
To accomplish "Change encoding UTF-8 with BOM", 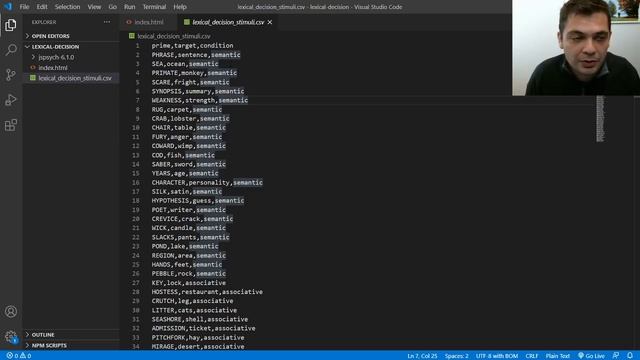I will (497, 356).
